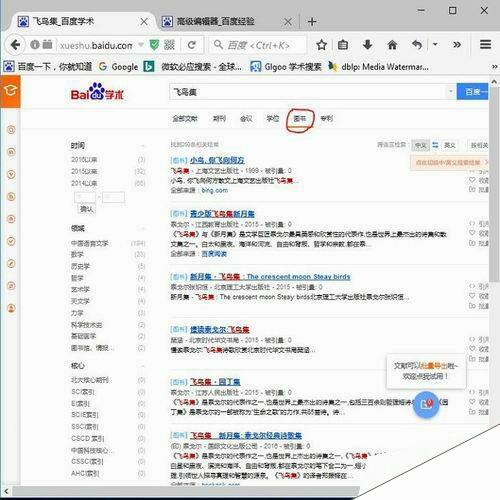The height and width of the screenshot is (500, 500).
Task: Click the undo curved arrow toolbar icon
Action: [417, 45]
